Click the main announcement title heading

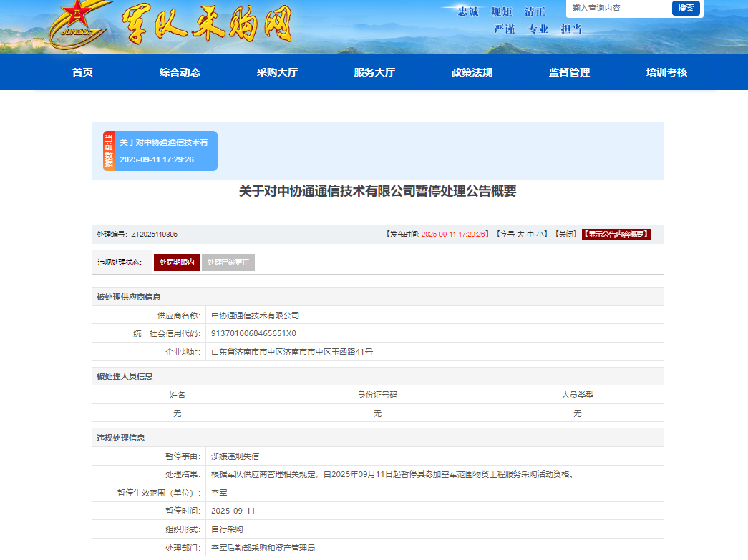[x=377, y=191]
